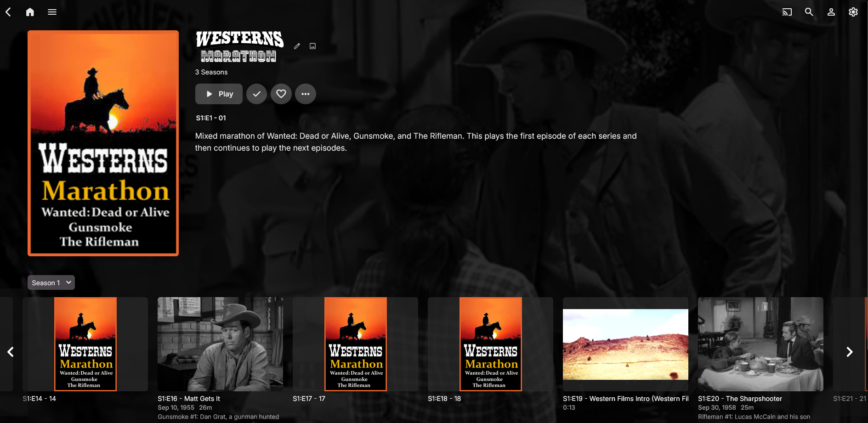Click the 'S1:E21 - 21' episode title

click(850, 399)
